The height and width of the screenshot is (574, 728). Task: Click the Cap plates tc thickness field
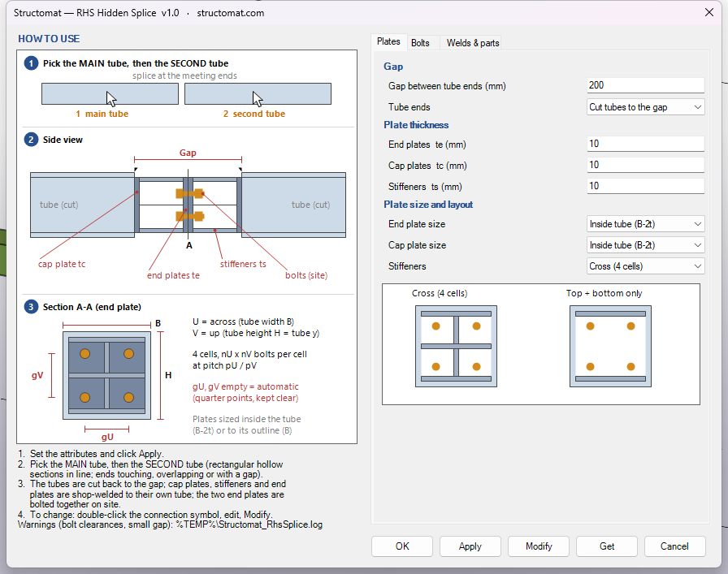pyautogui.click(x=645, y=165)
